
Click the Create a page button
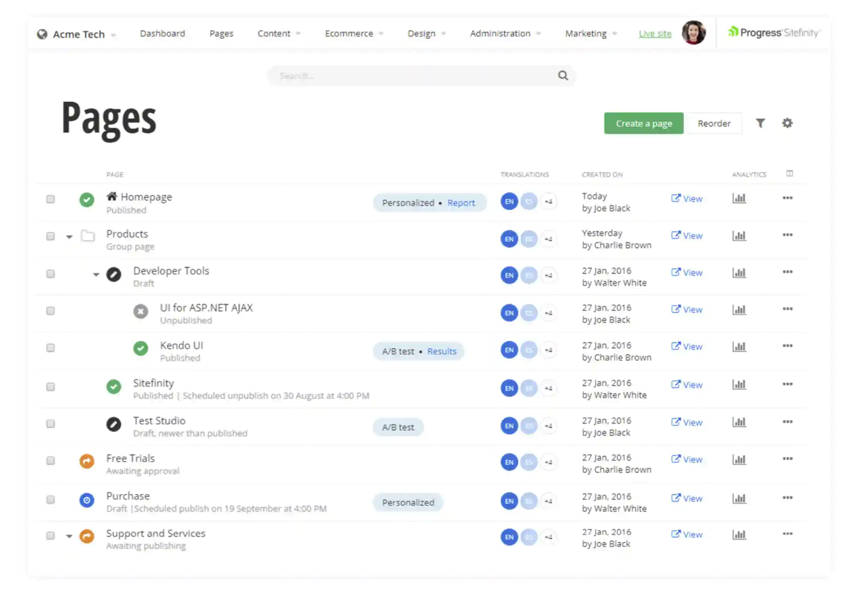(x=644, y=123)
